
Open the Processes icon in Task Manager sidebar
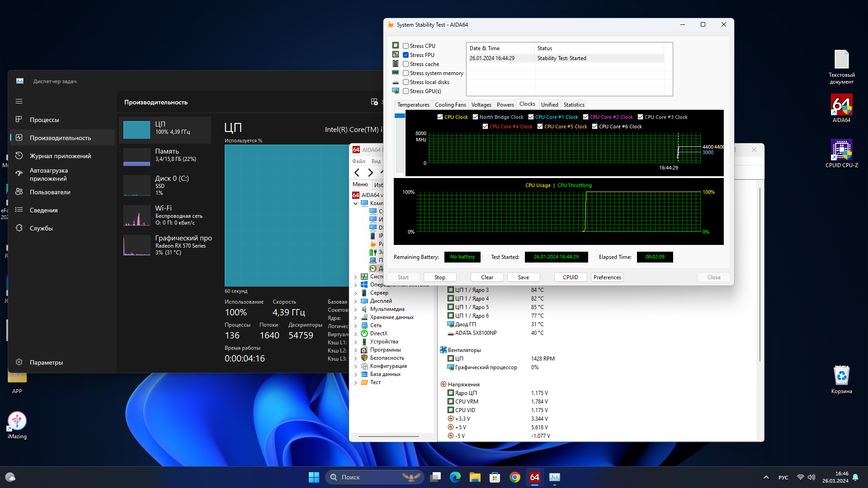pyautogui.click(x=19, y=120)
